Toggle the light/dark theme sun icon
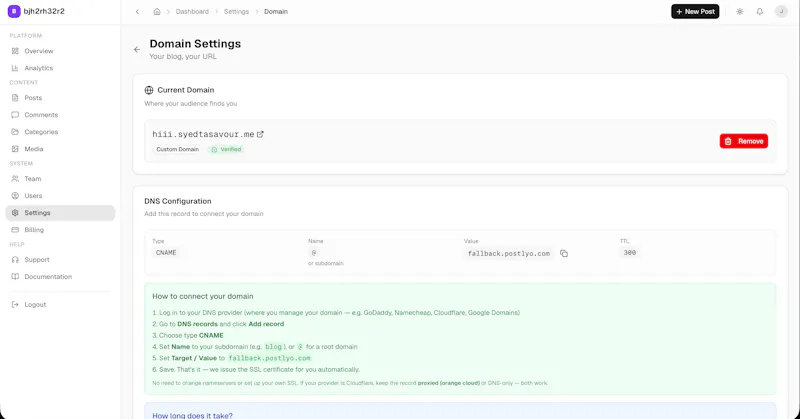 (x=740, y=11)
